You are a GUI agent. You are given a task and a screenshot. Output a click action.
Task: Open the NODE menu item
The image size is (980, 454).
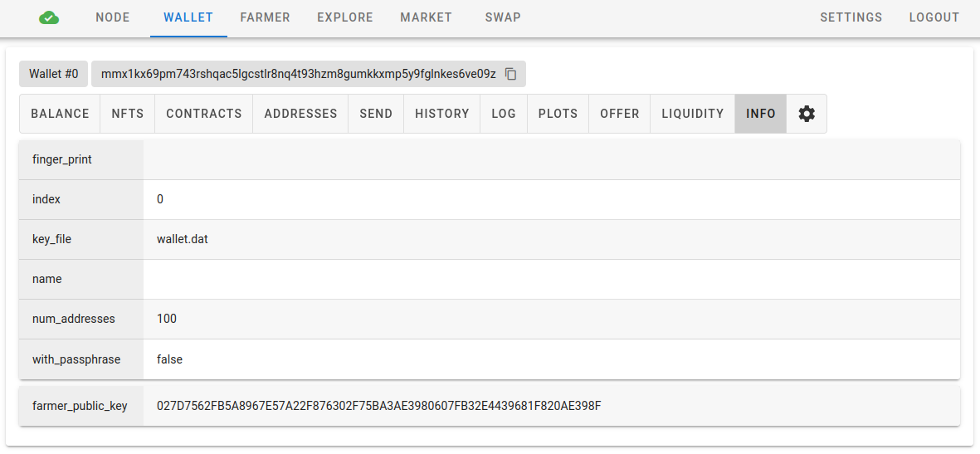tap(113, 17)
